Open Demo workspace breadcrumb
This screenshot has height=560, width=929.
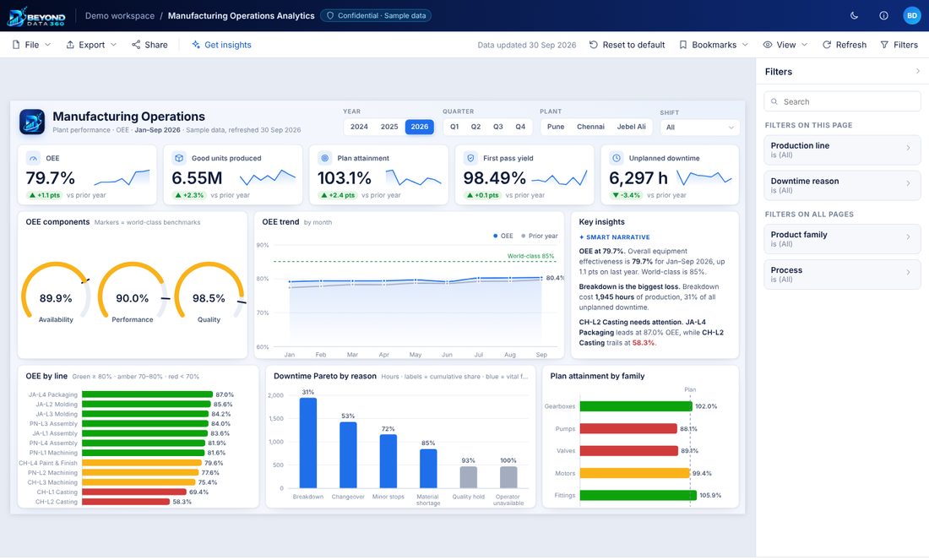pyautogui.click(x=120, y=16)
